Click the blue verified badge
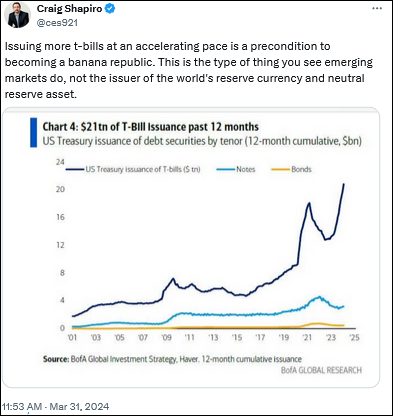The height and width of the screenshot is (416, 393). (110, 9)
